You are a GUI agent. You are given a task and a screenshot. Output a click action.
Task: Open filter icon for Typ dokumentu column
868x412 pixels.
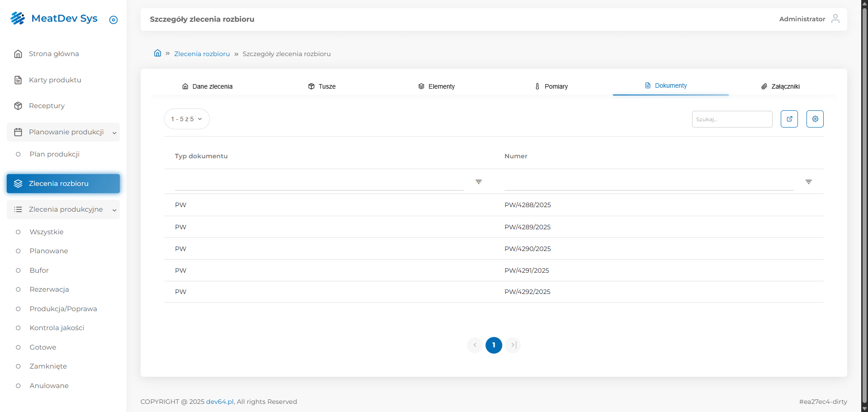(x=478, y=182)
